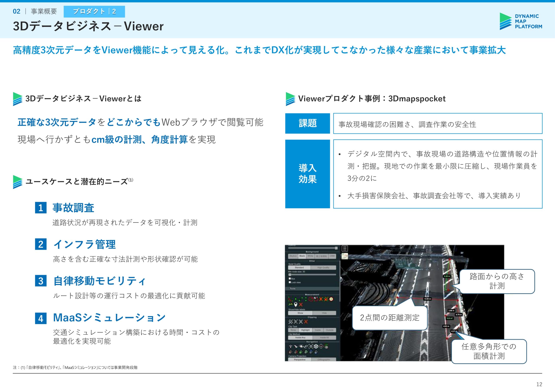Click red X remove clipping volumes icon
555x392 pixels.
click(306, 322)
